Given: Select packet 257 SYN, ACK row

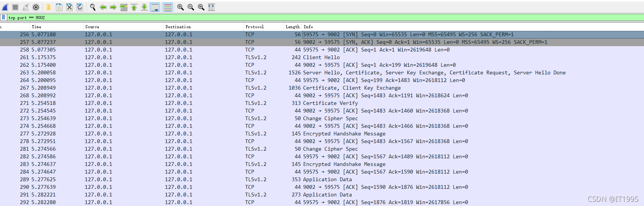Looking at the screenshot, I should 322,42.
